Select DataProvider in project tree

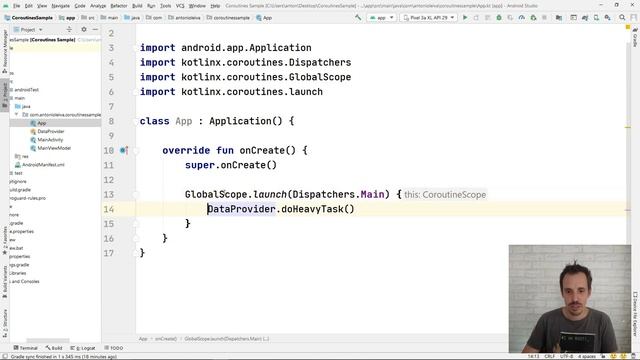(x=51, y=131)
